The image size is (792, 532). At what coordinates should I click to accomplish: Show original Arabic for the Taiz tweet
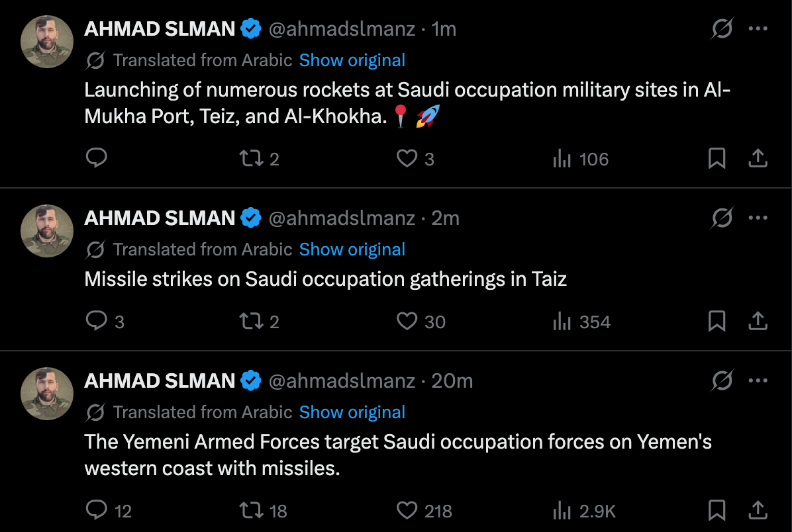point(352,249)
